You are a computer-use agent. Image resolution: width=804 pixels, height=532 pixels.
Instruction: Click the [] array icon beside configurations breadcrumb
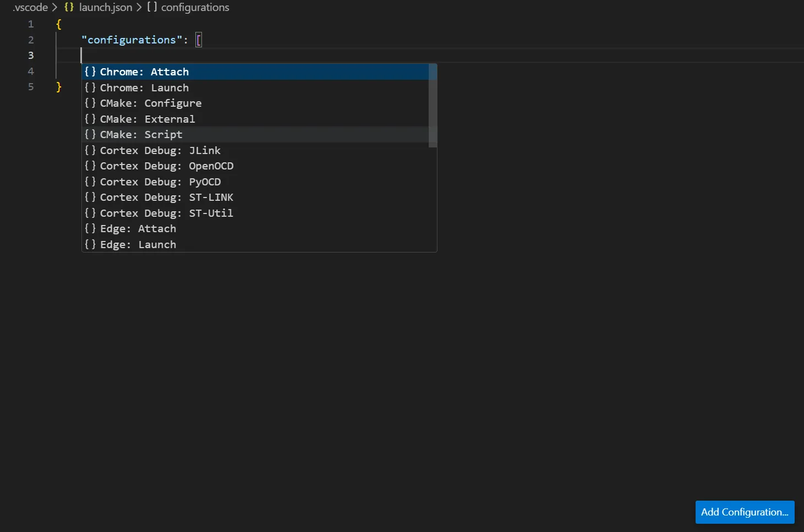151,7
